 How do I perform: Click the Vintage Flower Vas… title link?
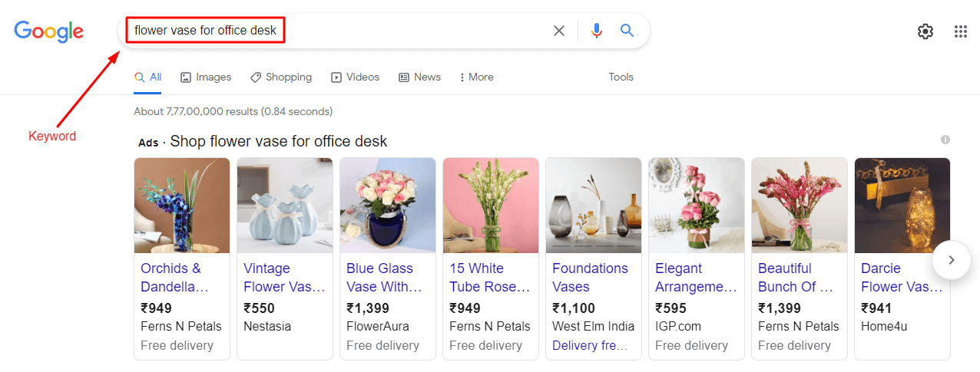[284, 278]
